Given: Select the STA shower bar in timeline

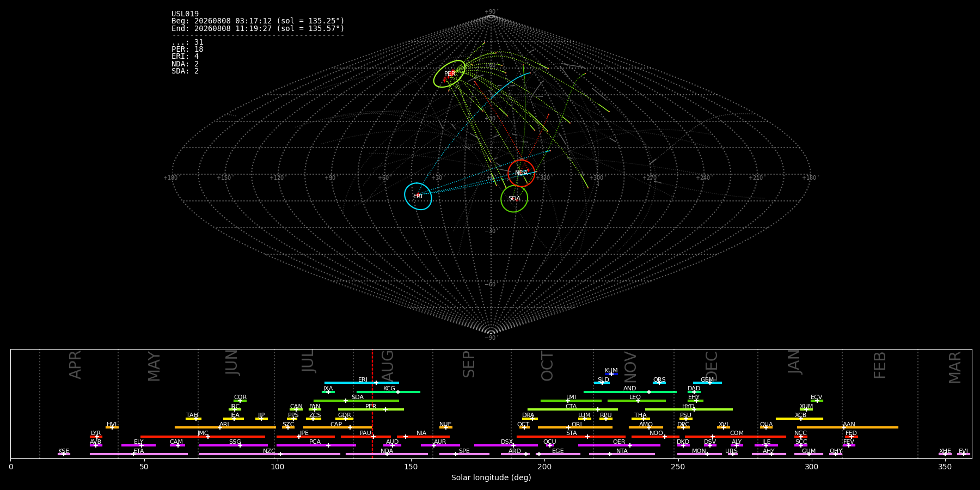Looking at the screenshot, I should (571, 437).
